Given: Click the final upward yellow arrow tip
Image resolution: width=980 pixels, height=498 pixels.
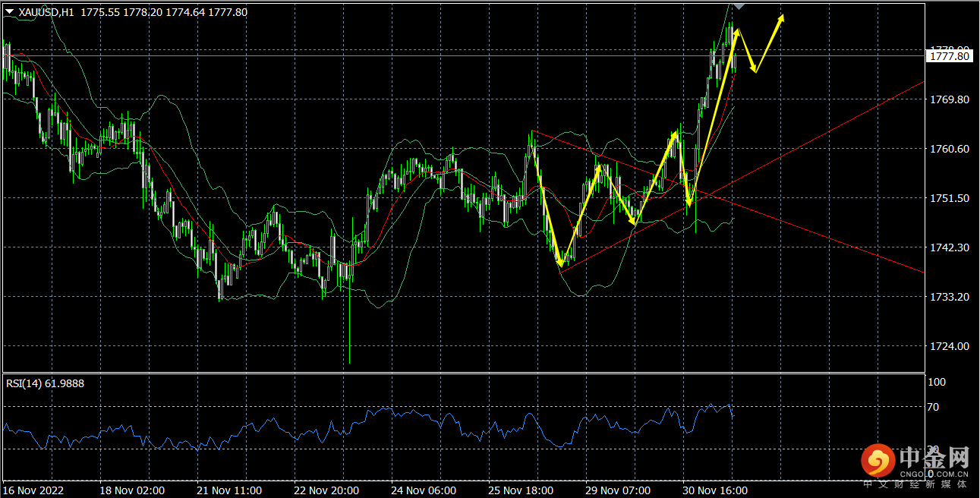Looking at the screenshot, I should pyautogui.click(x=781, y=18).
